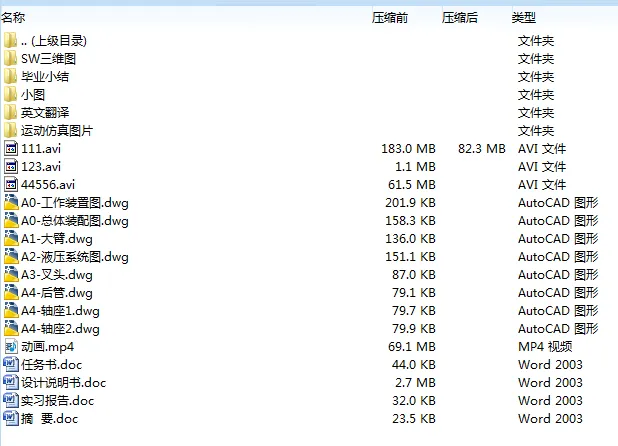This screenshot has height=446, width=618.
Task: Select the folder name 英文翻译
Action: pyautogui.click(x=45, y=113)
